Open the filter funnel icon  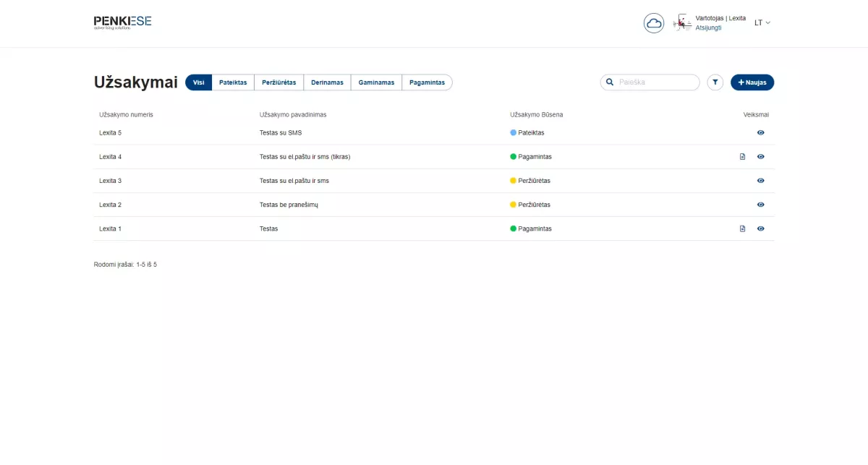(715, 82)
